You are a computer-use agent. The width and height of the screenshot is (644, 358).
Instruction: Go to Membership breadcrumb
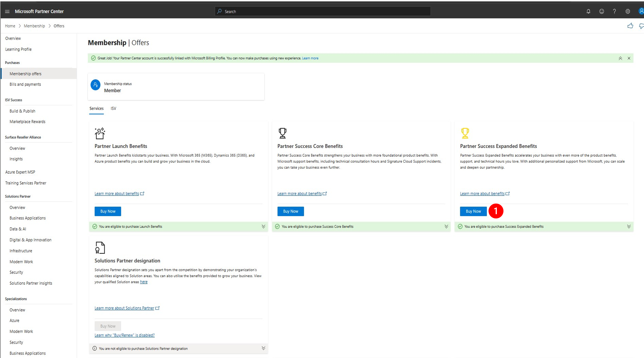34,26
